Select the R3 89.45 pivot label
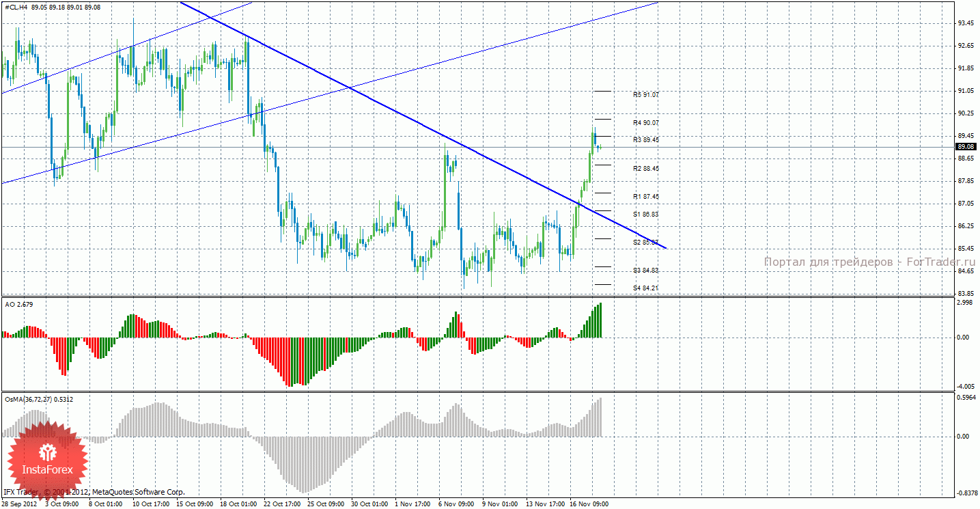Viewport: 980px width, 509px height. click(646, 139)
